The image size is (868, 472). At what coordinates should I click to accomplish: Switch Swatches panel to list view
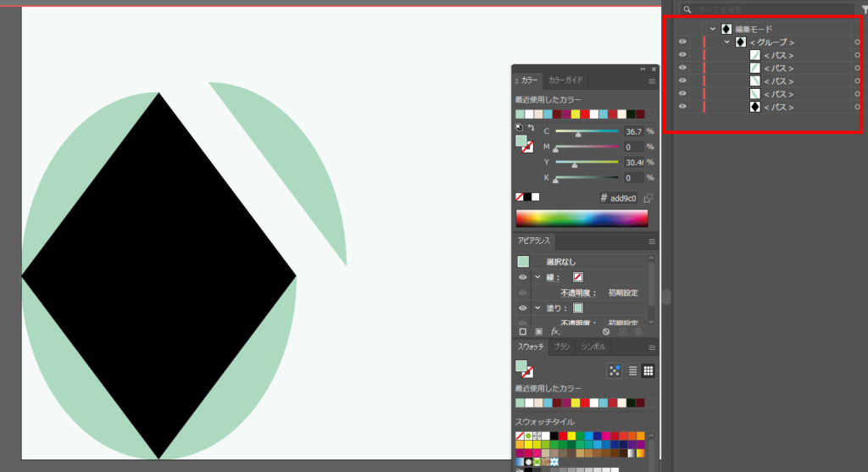pos(632,370)
